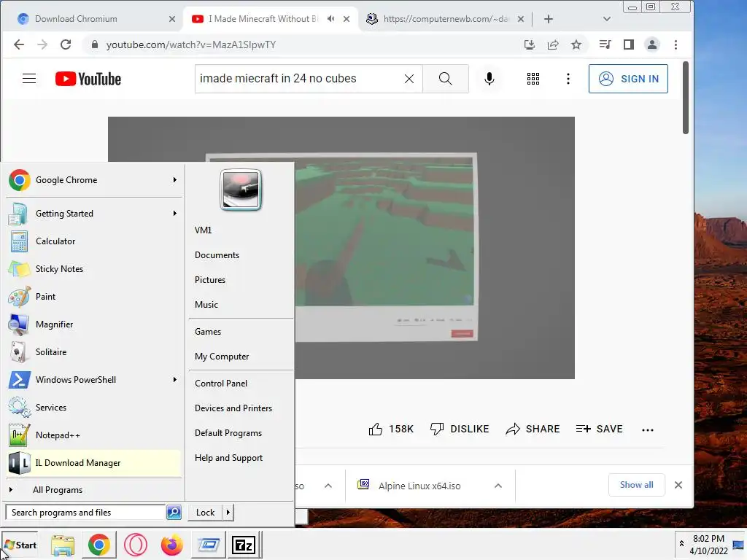Open YouTube apps grid
747x560 pixels.
(x=533, y=79)
